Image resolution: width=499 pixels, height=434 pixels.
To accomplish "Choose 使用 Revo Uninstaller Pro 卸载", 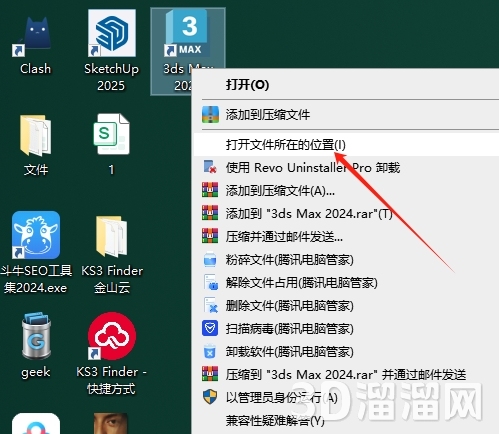I will (346, 167).
